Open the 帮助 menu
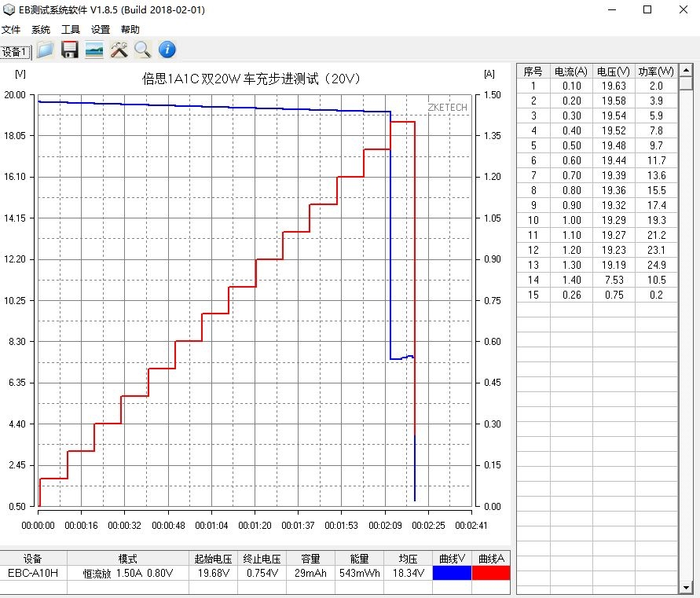The height and width of the screenshot is (598, 700). click(x=130, y=29)
